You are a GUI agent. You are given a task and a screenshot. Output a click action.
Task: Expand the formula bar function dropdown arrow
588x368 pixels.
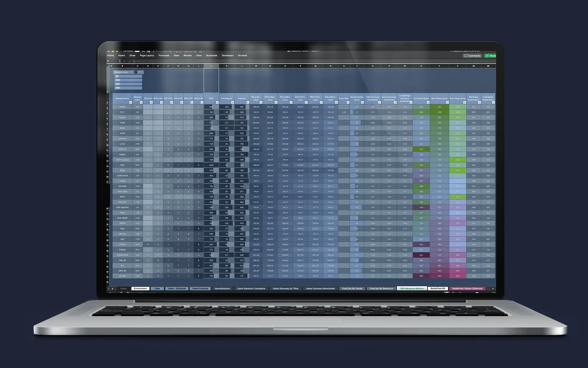click(137, 61)
